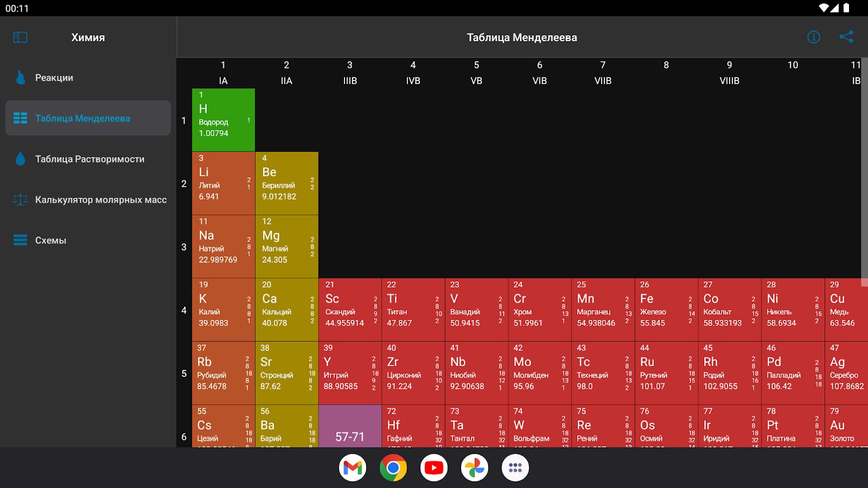Viewport: 868px width, 488px height.
Task: Open Chrome from the dock
Action: (x=393, y=467)
